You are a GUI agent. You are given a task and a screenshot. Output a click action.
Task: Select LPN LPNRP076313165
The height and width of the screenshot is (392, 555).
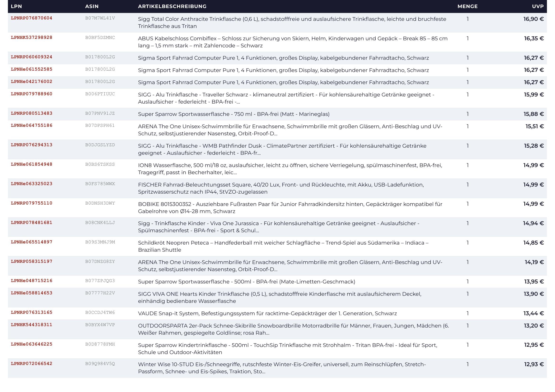click(31, 312)
